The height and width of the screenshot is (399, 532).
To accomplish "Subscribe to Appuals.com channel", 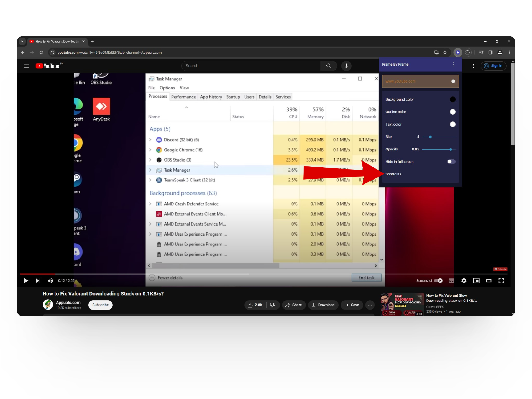I will [x=100, y=305].
